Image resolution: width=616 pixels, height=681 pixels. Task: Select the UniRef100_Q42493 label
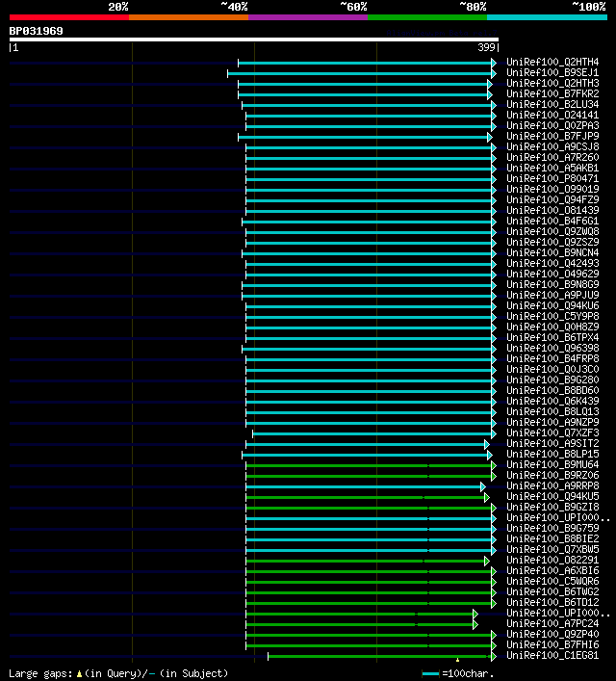tap(552, 263)
